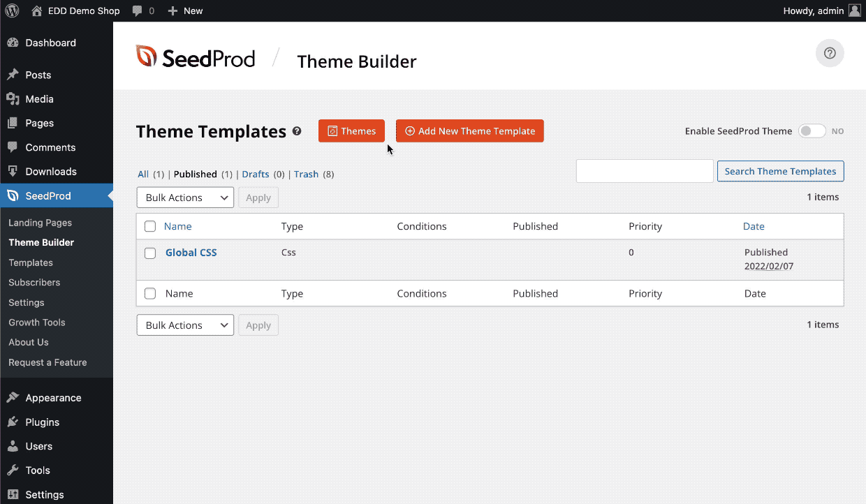Switch to the Trash filter view
Viewport: 866px width, 504px height.
tap(306, 174)
